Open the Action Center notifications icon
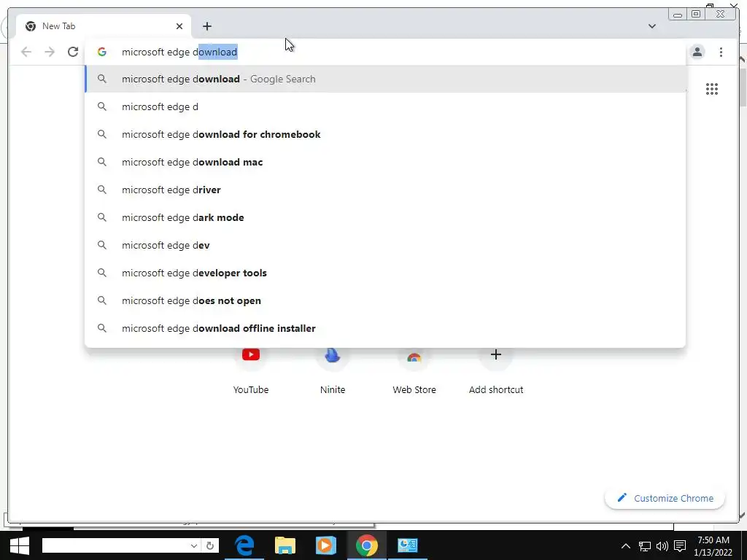 pos(680,545)
